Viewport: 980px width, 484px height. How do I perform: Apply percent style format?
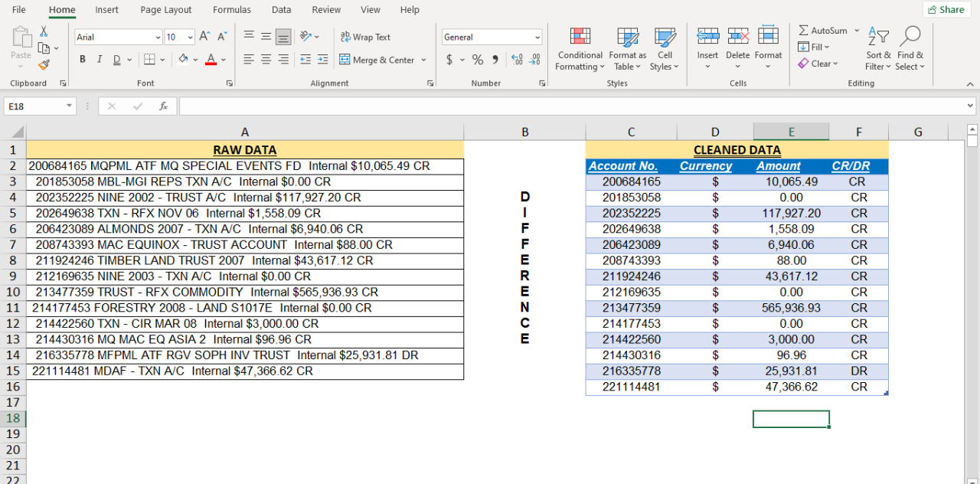click(478, 60)
